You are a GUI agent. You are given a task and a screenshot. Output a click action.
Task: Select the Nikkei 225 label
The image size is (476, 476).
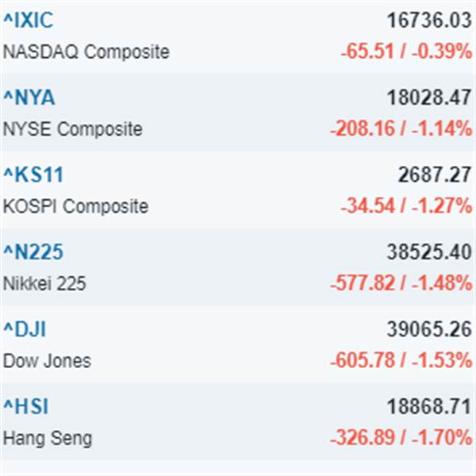point(44,283)
